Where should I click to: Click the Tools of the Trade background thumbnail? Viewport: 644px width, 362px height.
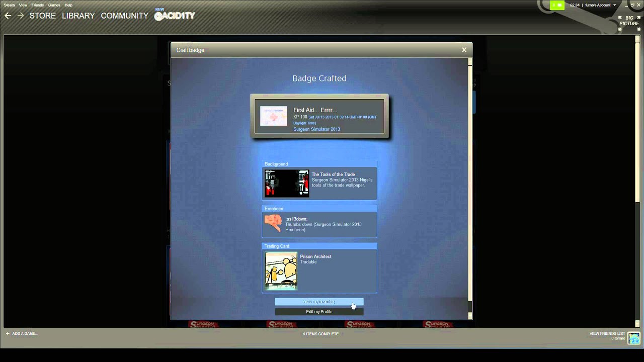click(287, 184)
